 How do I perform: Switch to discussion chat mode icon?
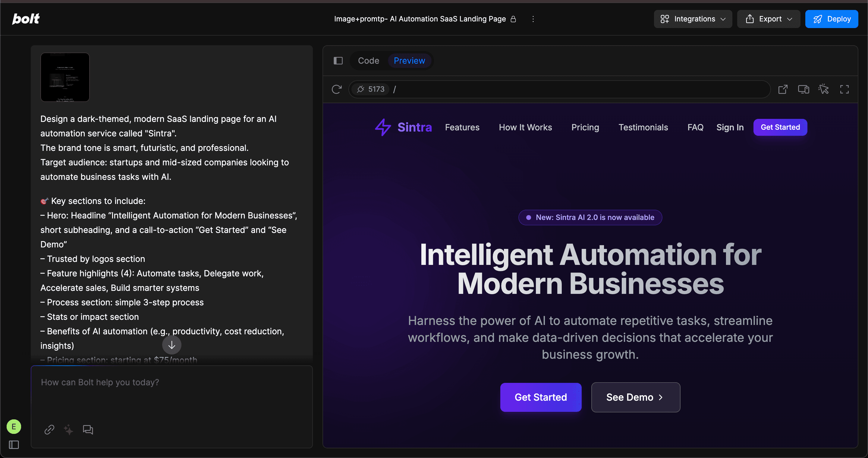(x=88, y=429)
